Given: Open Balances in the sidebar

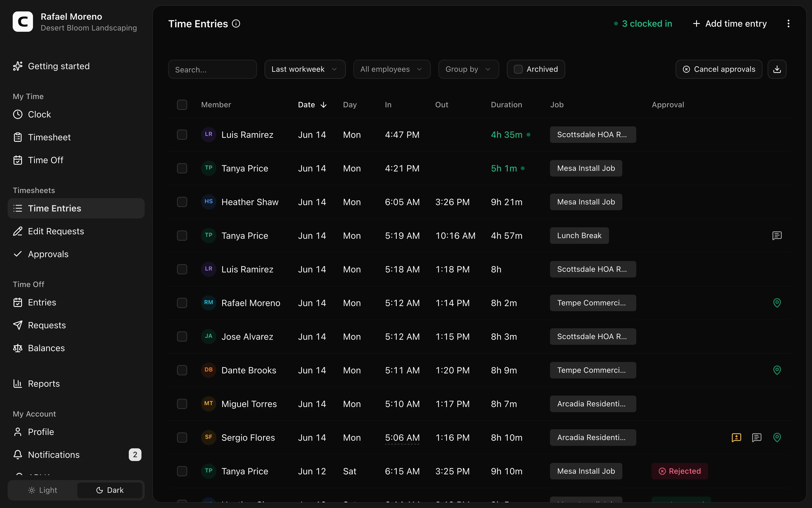Looking at the screenshot, I should pyautogui.click(x=76, y=348).
